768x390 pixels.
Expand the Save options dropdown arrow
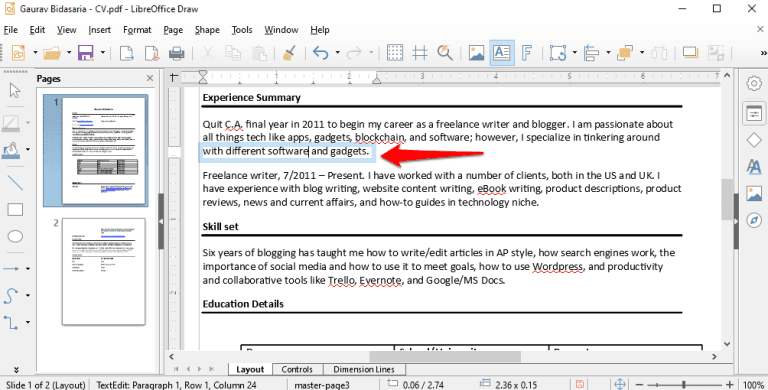[x=102, y=53]
